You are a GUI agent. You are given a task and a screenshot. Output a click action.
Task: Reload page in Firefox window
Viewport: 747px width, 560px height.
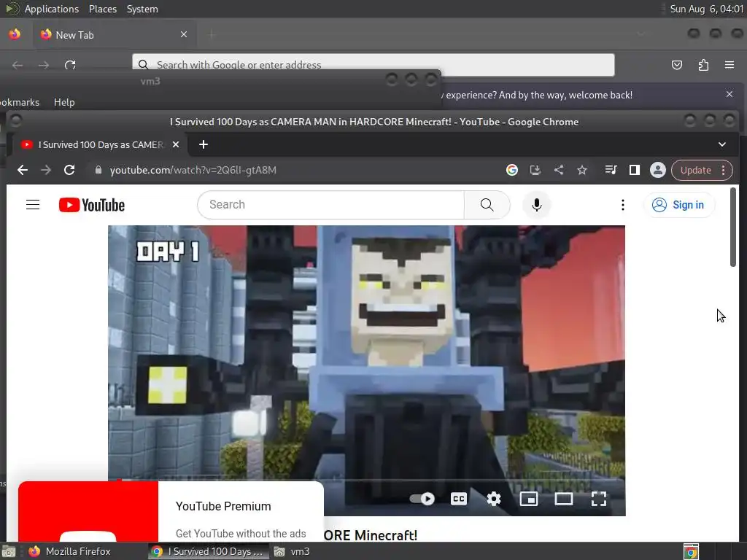(x=70, y=65)
